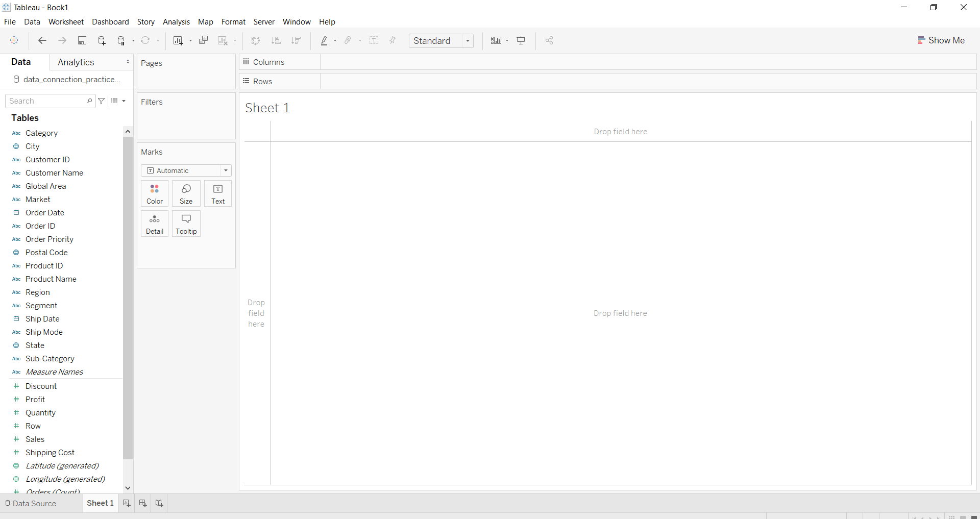Toggle the highlight tool
Screen dimensions: 980x519
(x=325, y=41)
